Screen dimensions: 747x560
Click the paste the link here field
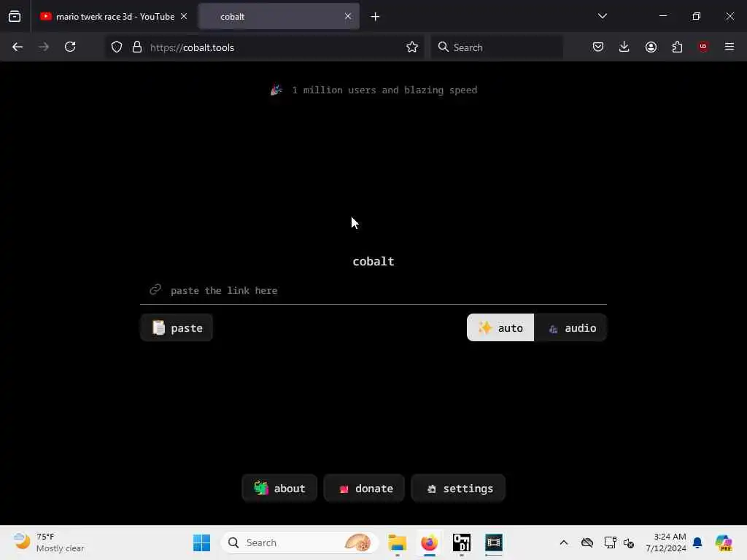[x=373, y=290]
